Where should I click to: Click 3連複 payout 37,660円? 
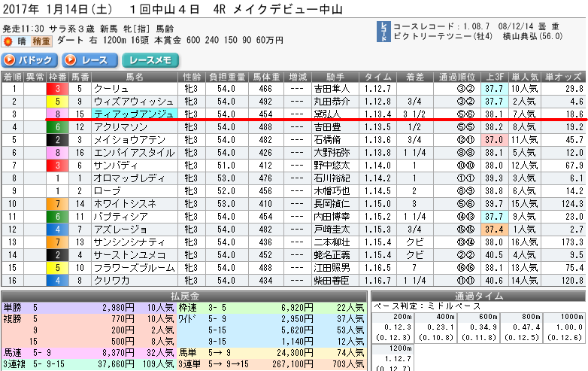(116, 364)
